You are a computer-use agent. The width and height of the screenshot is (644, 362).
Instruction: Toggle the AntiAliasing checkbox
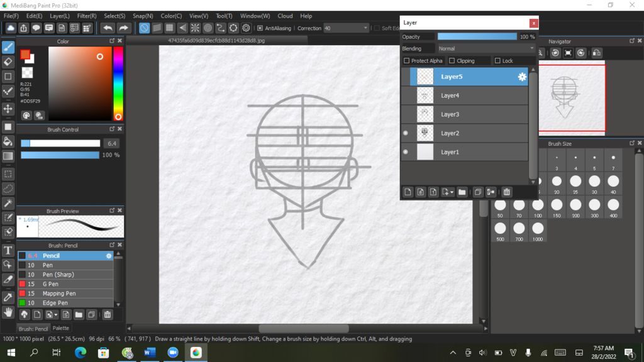point(260,28)
